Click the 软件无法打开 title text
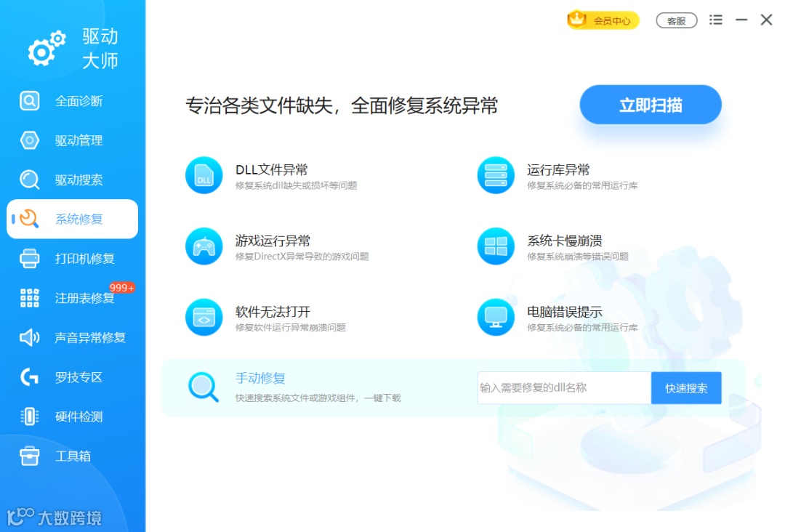 273,312
